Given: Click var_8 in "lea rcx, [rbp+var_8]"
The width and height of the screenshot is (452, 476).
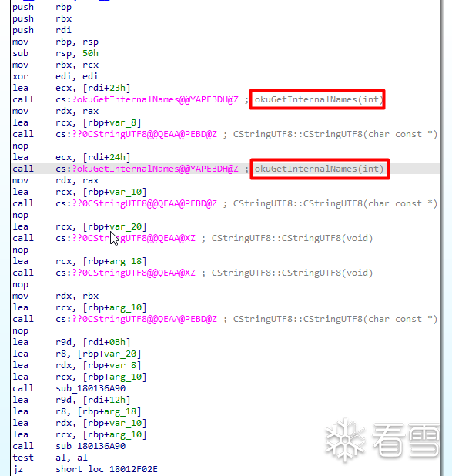Looking at the screenshot, I should tap(122, 122).
